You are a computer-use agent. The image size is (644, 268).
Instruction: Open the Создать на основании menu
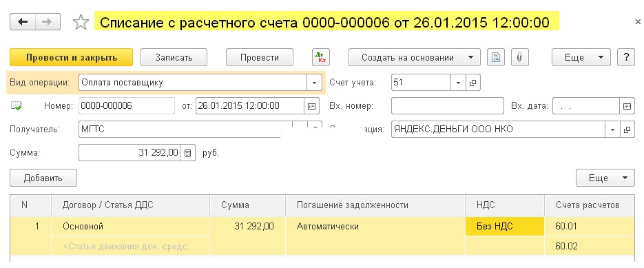pos(414,58)
